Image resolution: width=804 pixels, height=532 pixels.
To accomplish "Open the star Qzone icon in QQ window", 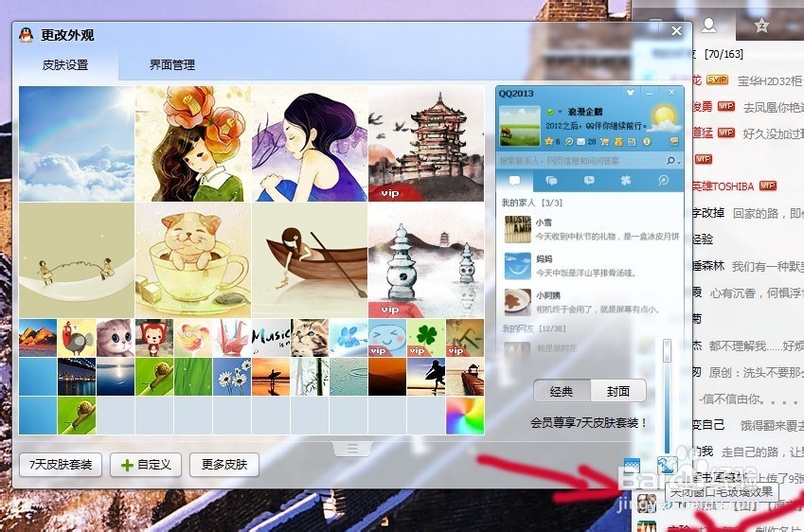I will coord(762,26).
